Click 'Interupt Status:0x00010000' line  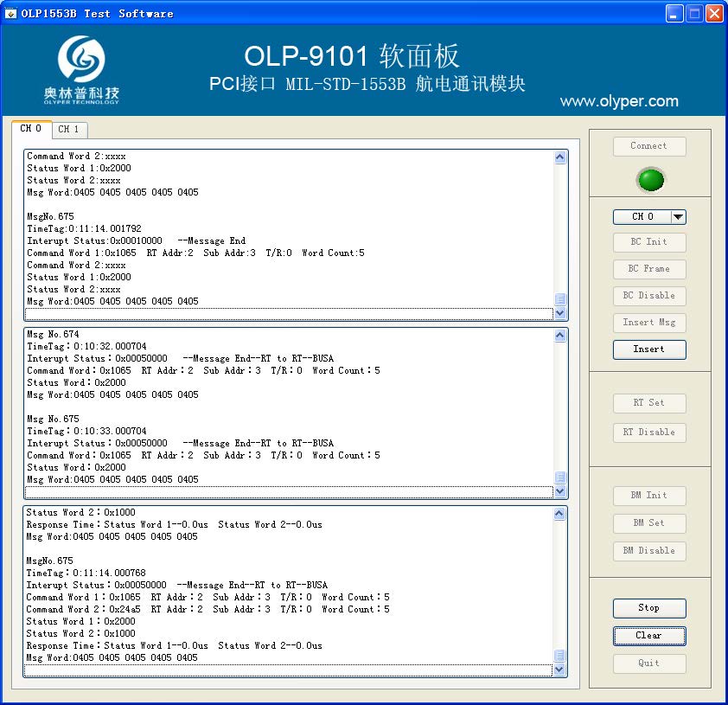(x=137, y=240)
